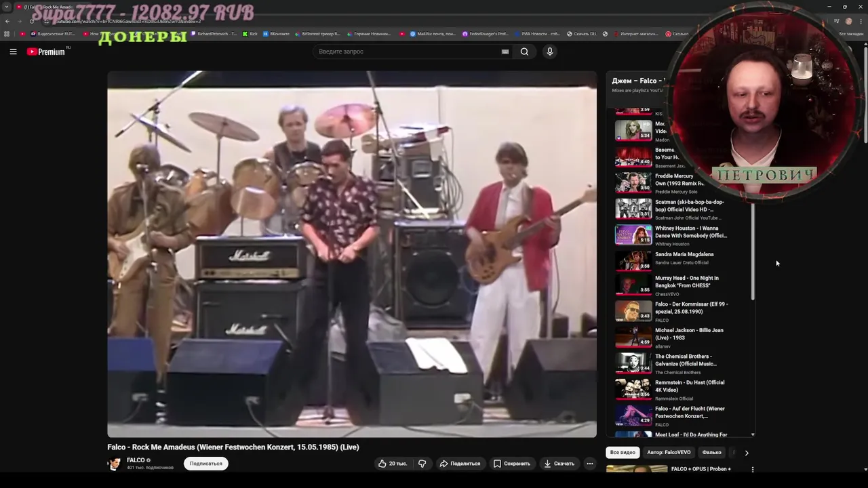Screen dimensions: 868x488
Task: Go to YouTube Premium home logo
Action: click(x=46, y=52)
